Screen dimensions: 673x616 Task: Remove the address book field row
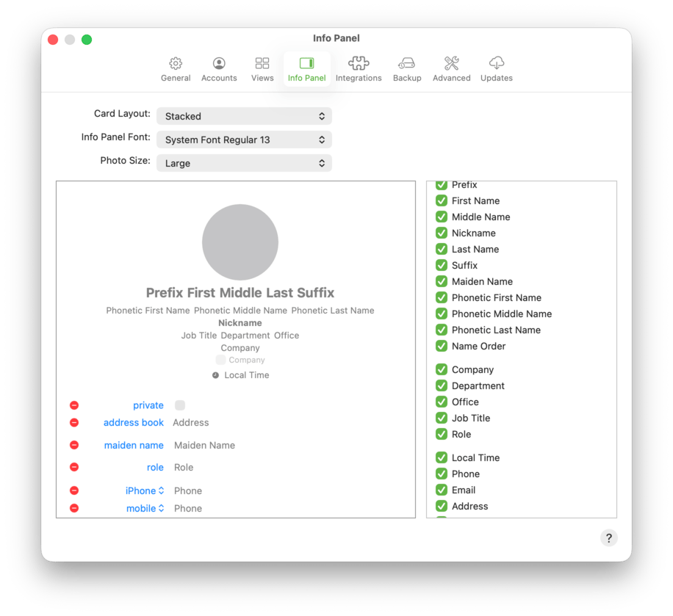[x=74, y=423]
